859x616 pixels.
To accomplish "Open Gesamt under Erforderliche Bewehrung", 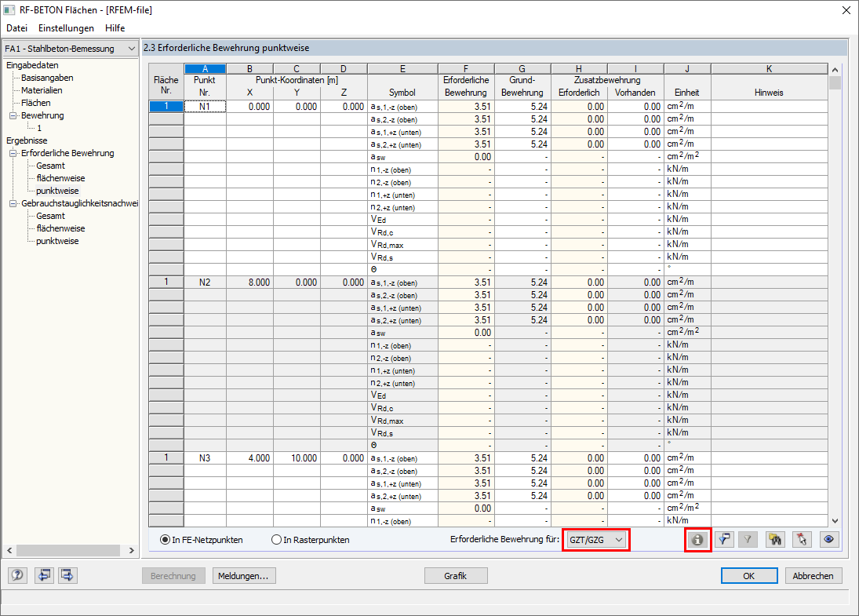I will 50,166.
